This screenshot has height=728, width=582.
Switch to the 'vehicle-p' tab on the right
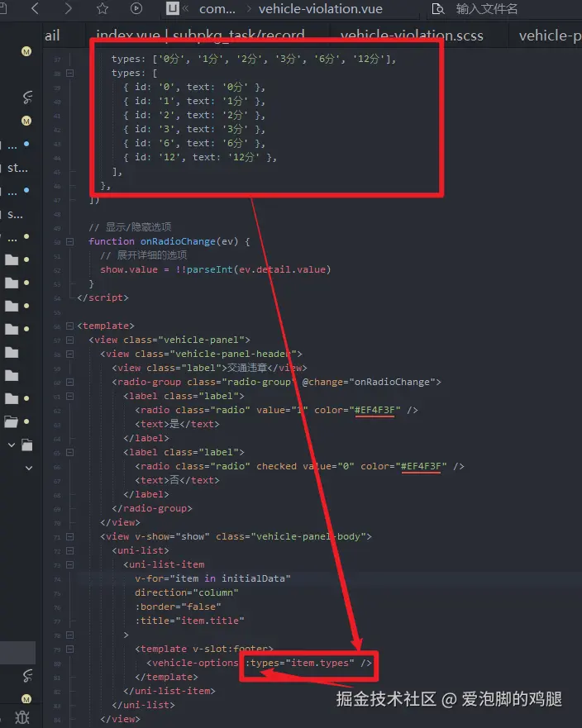click(x=550, y=36)
